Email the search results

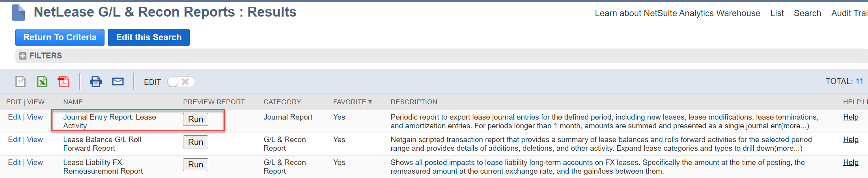coord(118,82)
